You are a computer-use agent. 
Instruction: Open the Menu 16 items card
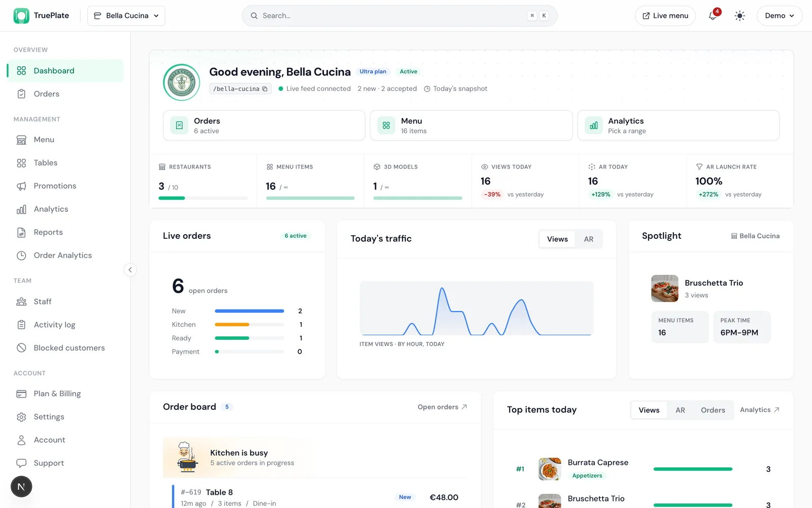[x=471, y=125]
